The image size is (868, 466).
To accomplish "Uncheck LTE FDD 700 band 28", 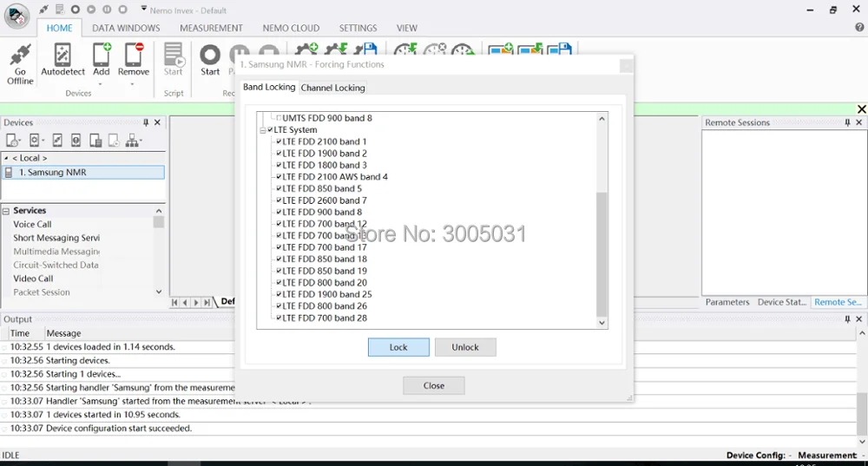I will (x=279, y=318).
